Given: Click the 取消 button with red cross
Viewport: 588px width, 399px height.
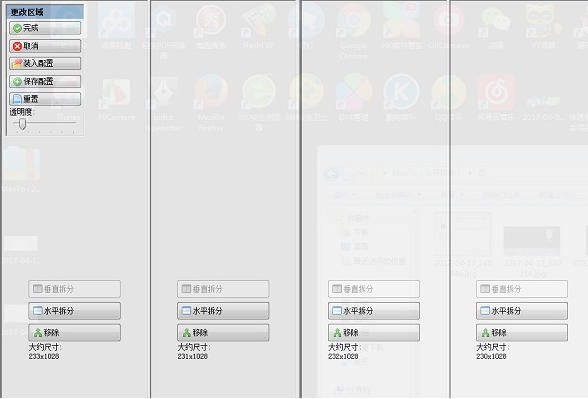Looking at the screenshot, I should (45, 46).
